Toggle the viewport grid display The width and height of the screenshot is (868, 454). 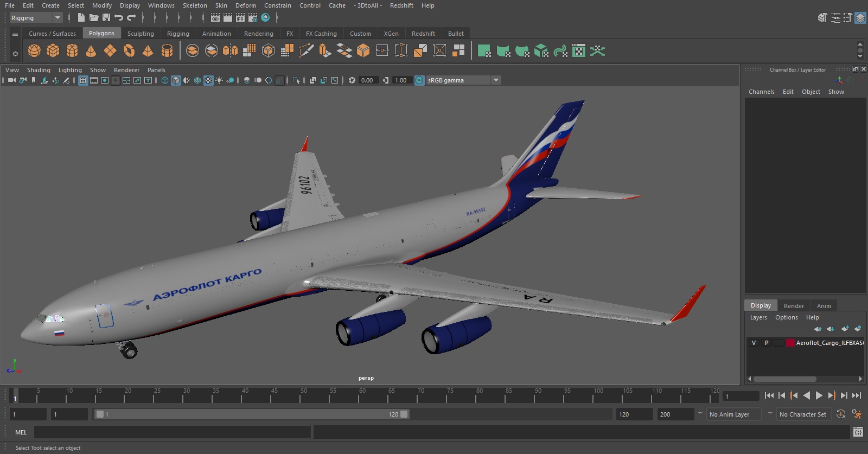(x=83, y=80)
